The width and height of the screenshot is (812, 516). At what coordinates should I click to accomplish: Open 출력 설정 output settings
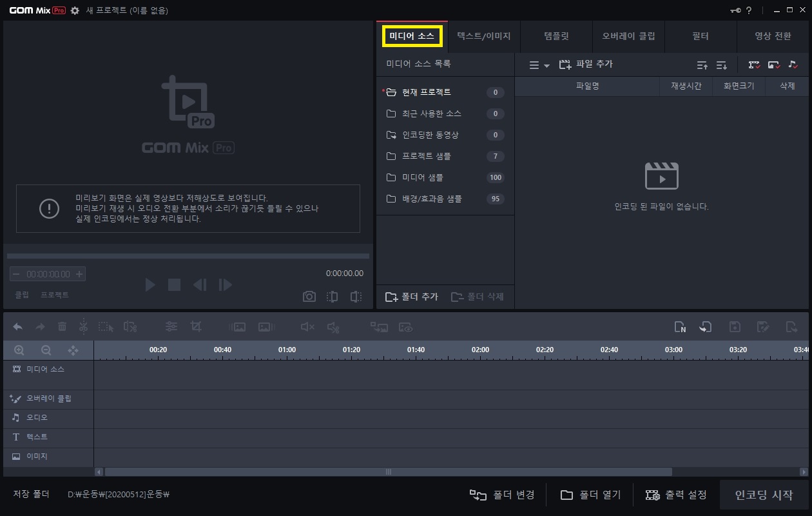677,495
